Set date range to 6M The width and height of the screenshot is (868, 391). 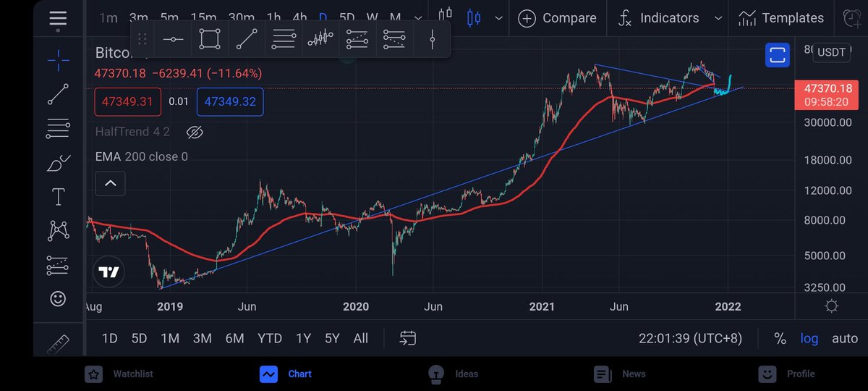[234, 338]
